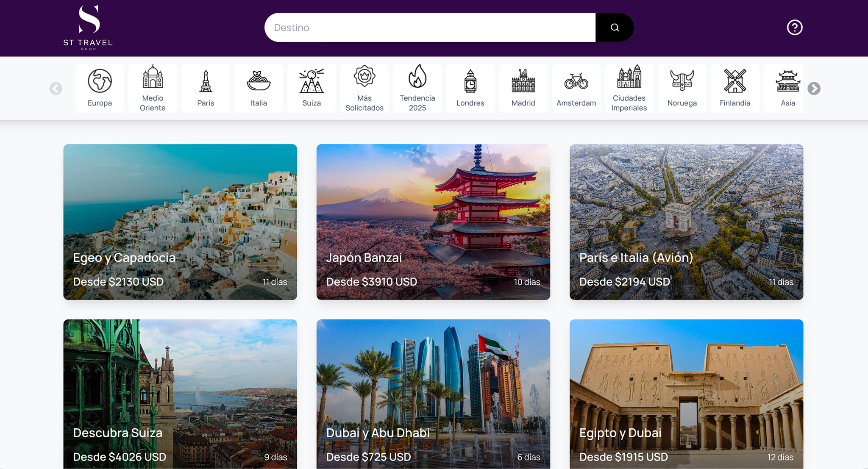
Task: Open Ciudades Imperiales category
Action: (629, 88)
